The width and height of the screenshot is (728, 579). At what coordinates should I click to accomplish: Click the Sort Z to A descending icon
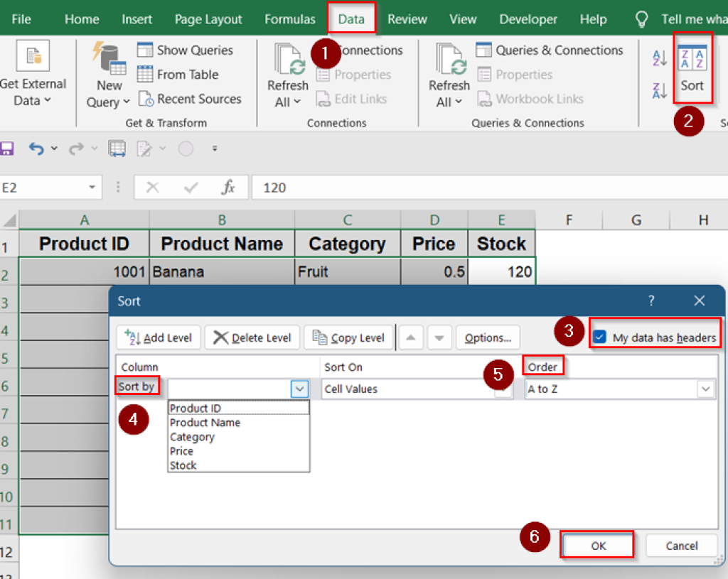click(660, 90)
